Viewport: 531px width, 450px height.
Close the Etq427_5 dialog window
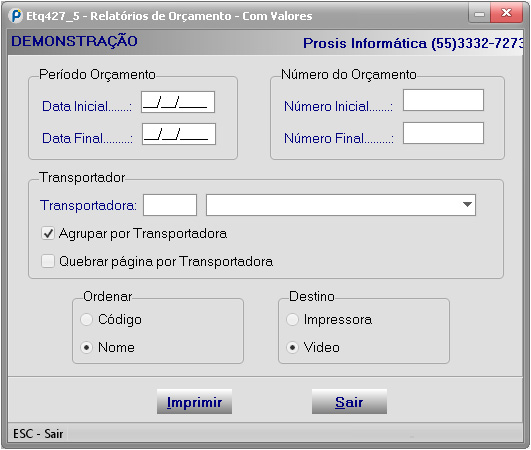point(506,14)
